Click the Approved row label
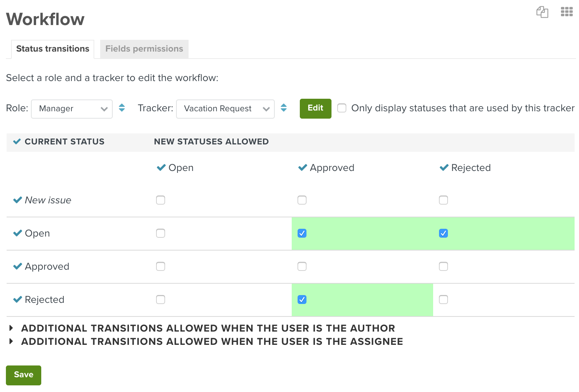This screenshot has height=392, width=579. click(47, 266)
